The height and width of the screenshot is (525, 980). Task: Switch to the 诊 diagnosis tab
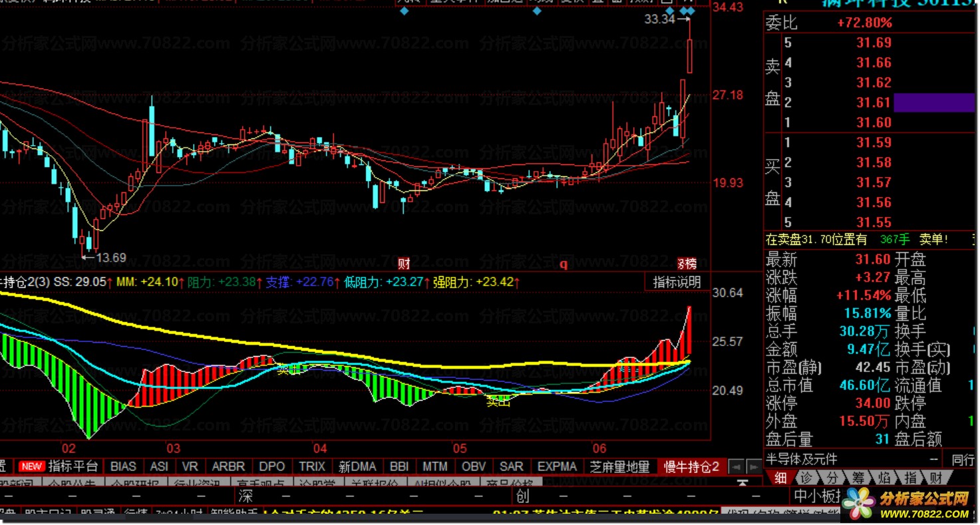[x=806, y=476]
